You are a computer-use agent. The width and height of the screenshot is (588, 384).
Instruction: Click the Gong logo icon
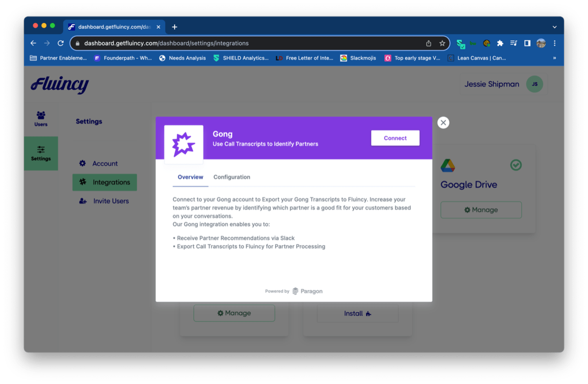click(x=183, y=144)
